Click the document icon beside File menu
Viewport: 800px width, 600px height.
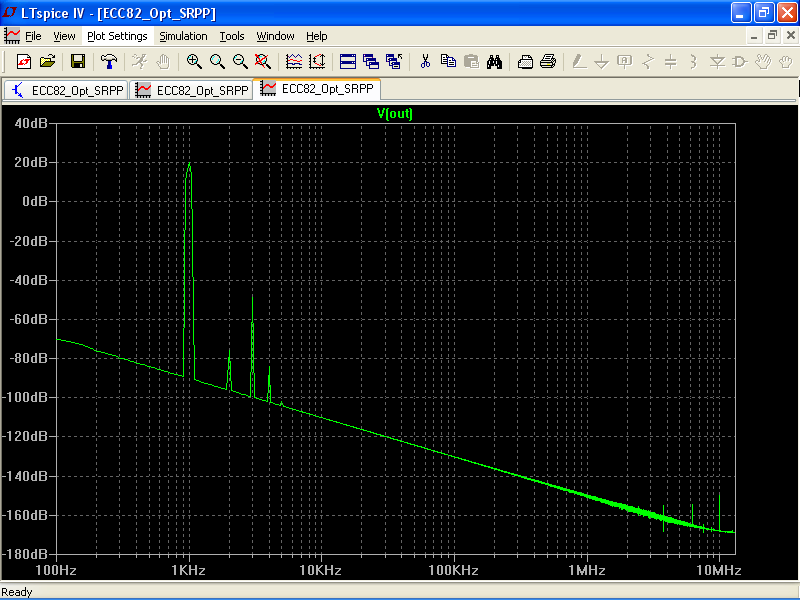[x=12, y=36]
